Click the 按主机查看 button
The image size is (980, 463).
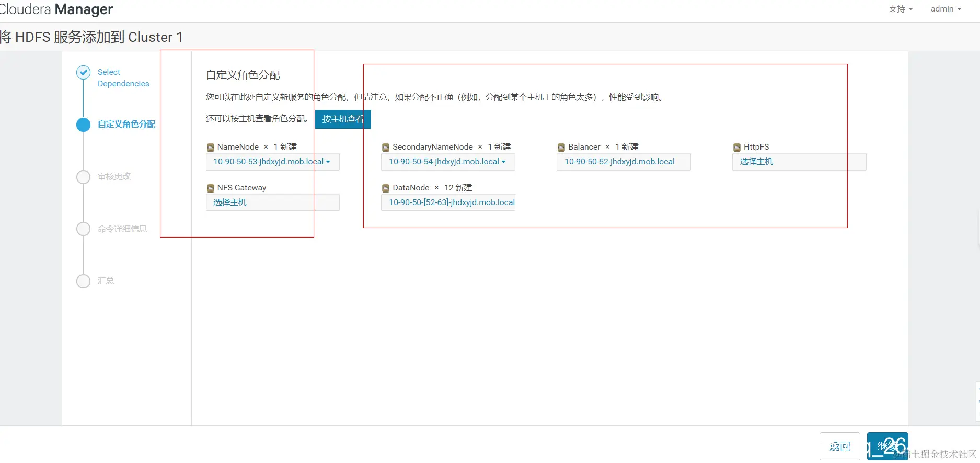pos(343,119)
